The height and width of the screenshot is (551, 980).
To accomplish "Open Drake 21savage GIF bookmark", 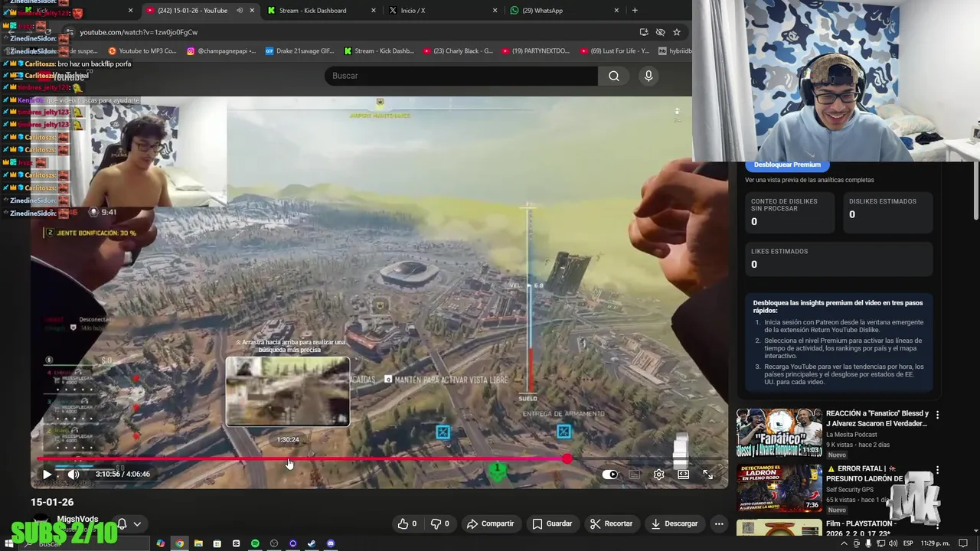I will point(299,51).
